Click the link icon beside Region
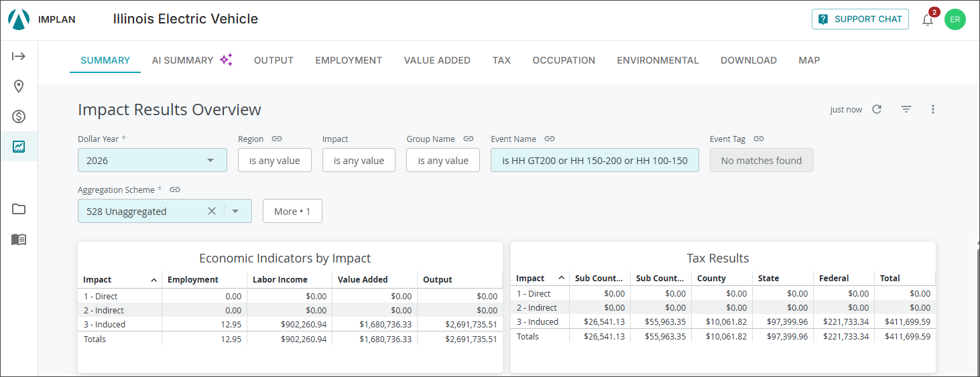The width and height of the screenshot is (980, 377). click(x=277, y=139)
